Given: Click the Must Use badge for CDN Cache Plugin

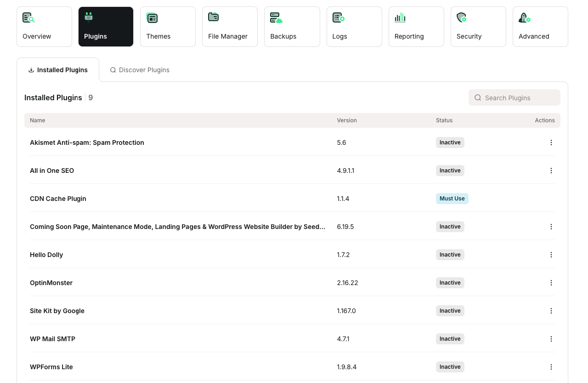Looking at the screenshot, I should tap(452, 199).
